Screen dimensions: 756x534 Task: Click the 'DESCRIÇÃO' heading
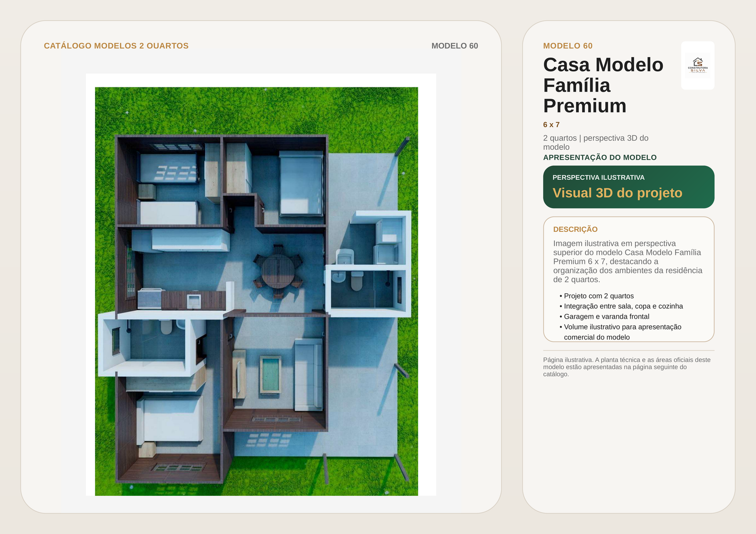pyautogui.click(x=575, y=229)
